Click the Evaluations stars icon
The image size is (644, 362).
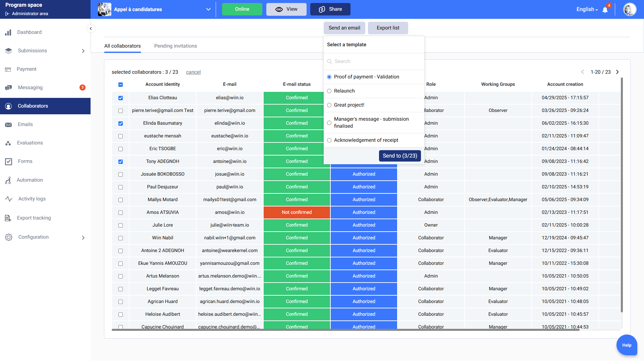pyautogui.click(x=8, y=143)
